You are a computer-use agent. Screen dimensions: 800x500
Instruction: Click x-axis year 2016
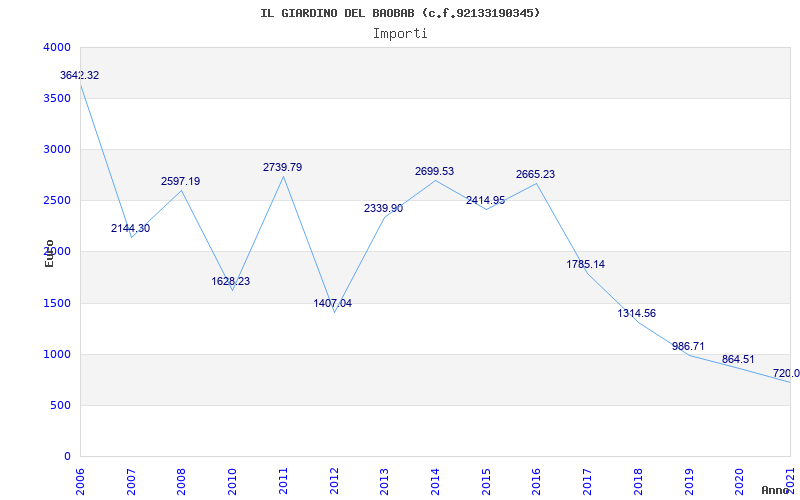[x=537, y=482]
